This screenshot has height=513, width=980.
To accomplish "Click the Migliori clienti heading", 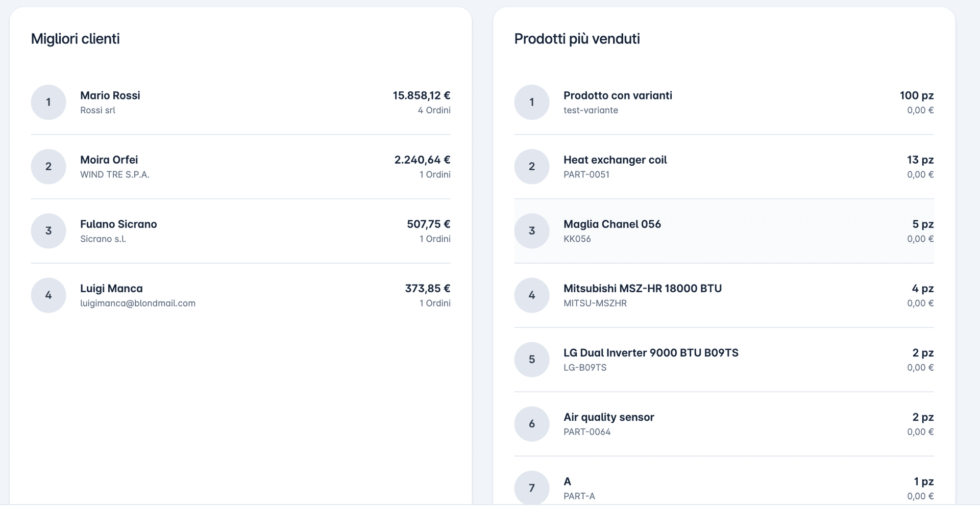I will point(75,39).
